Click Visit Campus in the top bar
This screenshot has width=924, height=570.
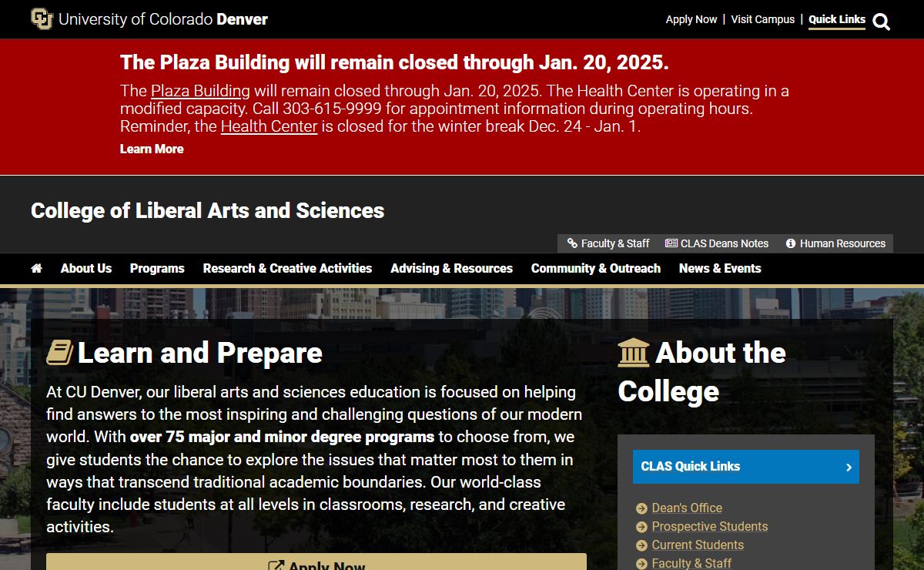click(763, 19)
